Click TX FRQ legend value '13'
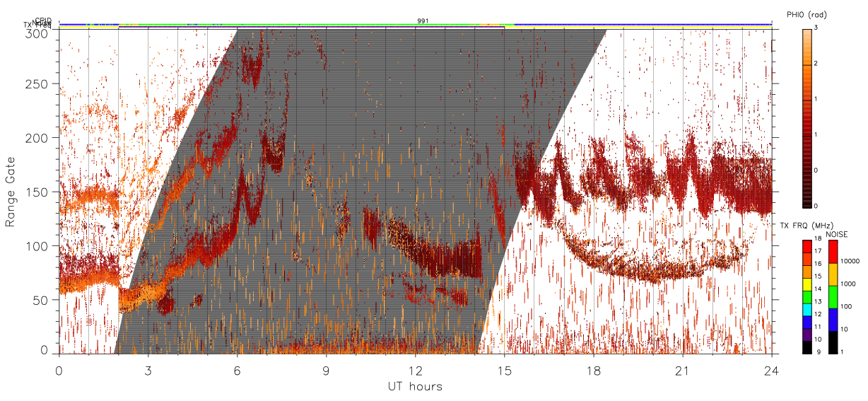Viewport: 868px width, 401px height. (819, 301)
